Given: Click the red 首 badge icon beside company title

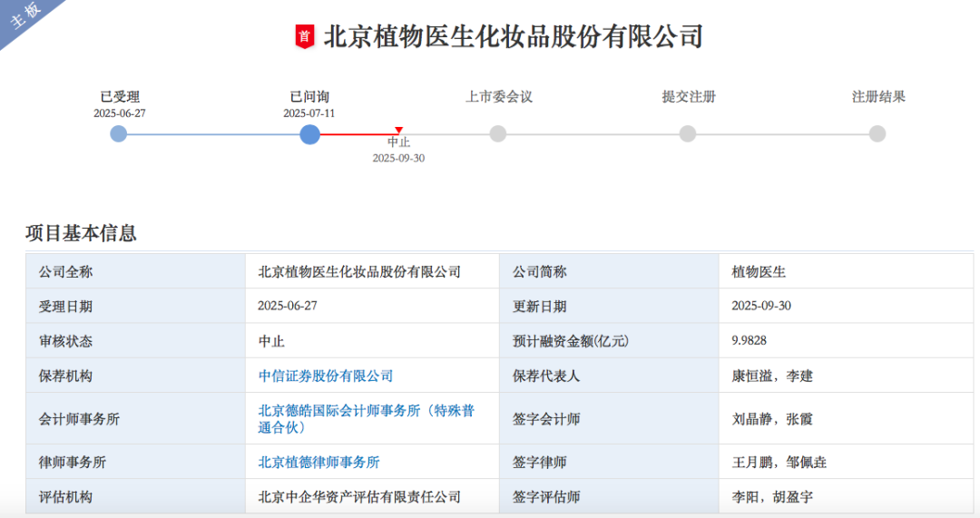Looking at the screenshot, I should (x=305, y=37).
